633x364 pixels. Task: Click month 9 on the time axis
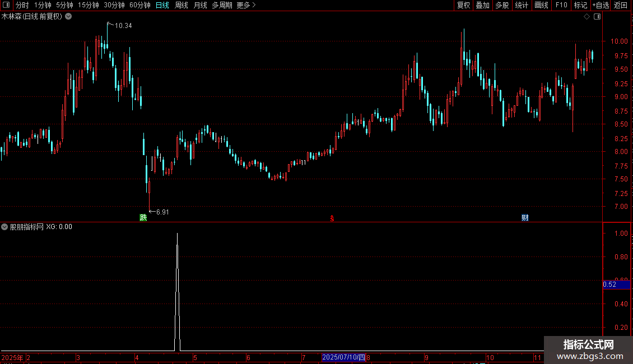pos(426,357)
